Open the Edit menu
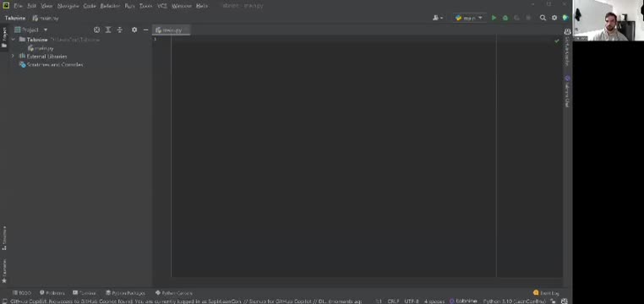Image resolution: width=644 pixels, height=304 pixels. 31,6
